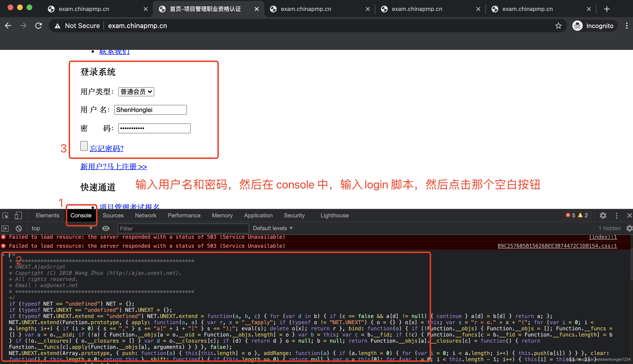
Task: Click the error count badge showing 5
Action: point(571,215)
